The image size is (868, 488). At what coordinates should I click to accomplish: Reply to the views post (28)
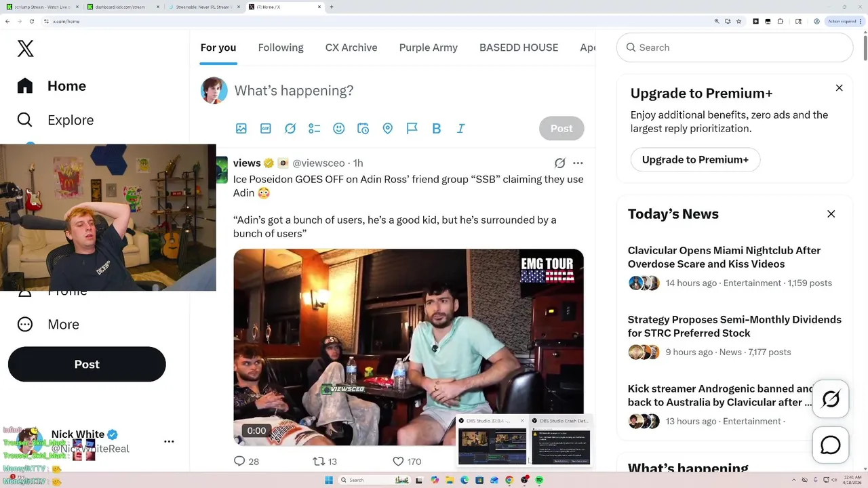pos(246,462)
